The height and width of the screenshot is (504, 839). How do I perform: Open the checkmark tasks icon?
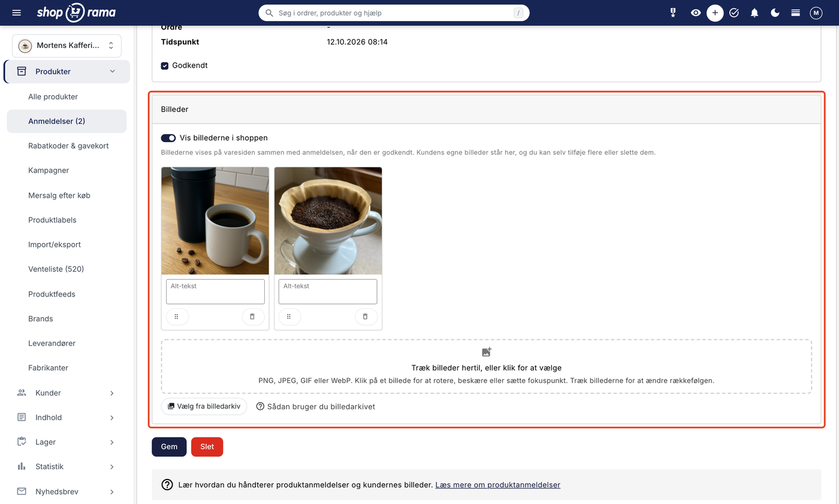(x=734, y=13)
